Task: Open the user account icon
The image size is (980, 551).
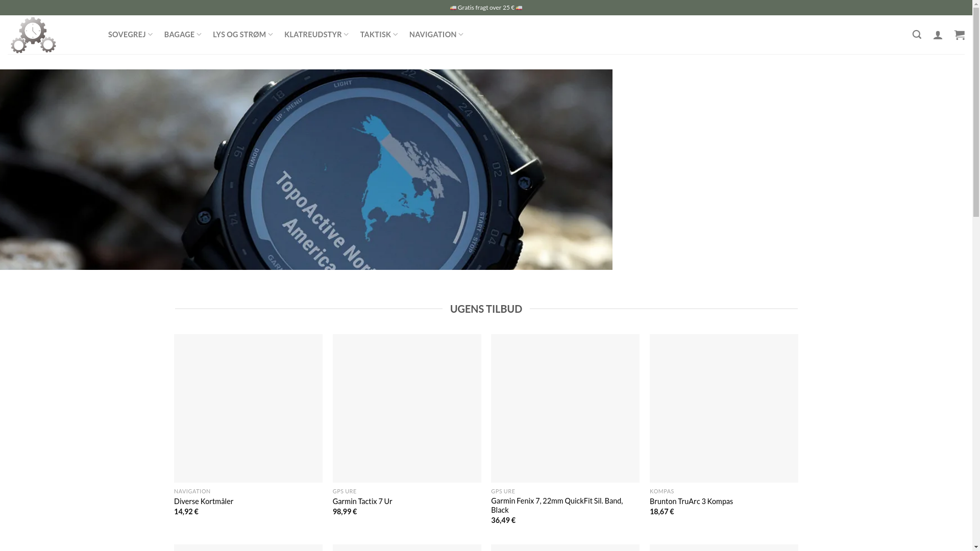Action: [938, 35]
